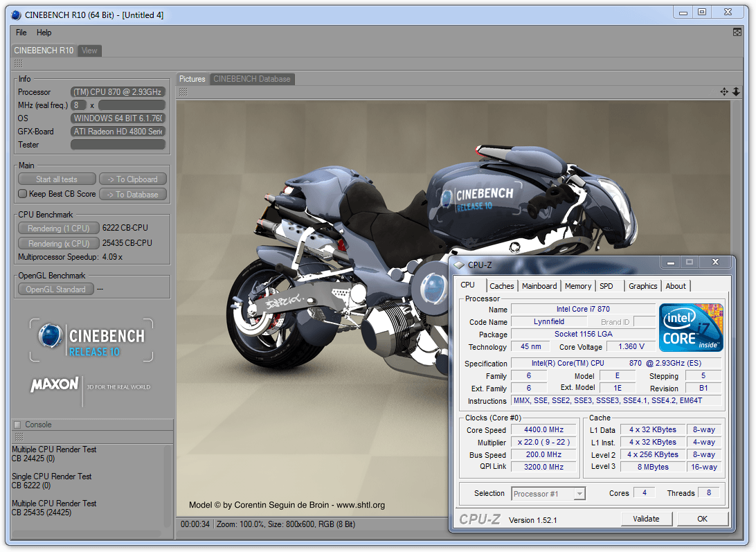Click the down-arrow zoom icon above the picture
The image size is (756, 552).
coord(736,91)
